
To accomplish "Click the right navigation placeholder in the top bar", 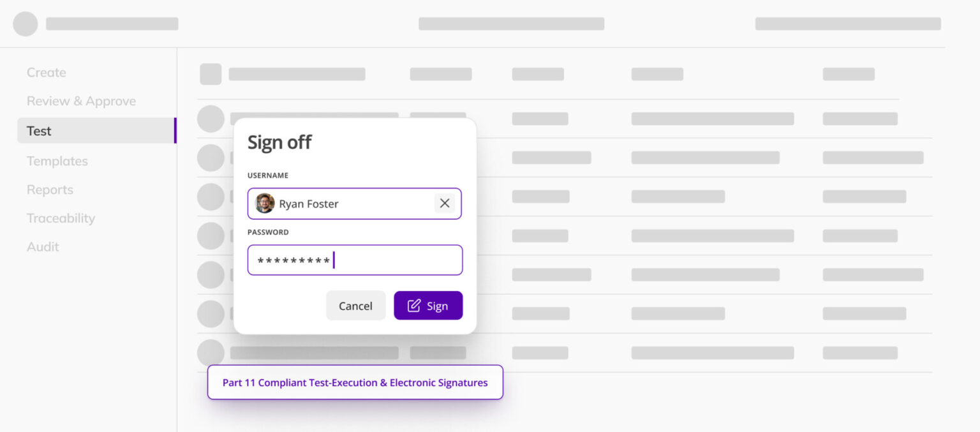I will point(849,23).
